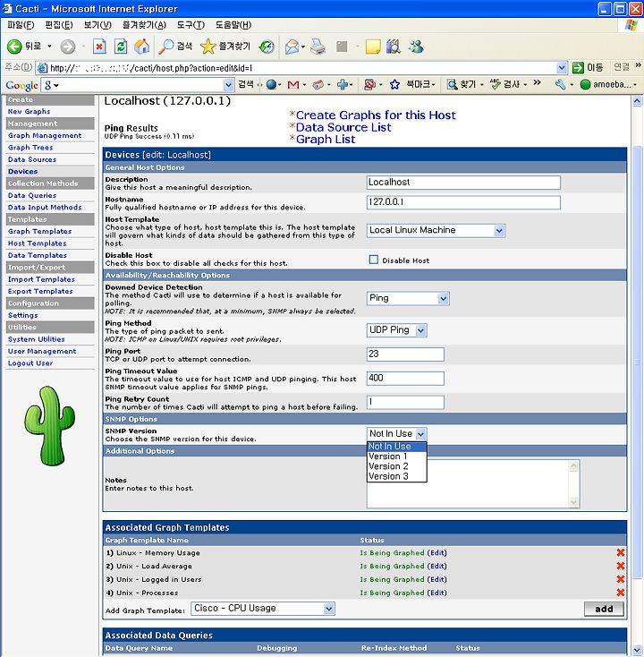Viewport: 644px width, 657px height.
Task: Click the page scrollbar up arrow
Action: tap(637, 101)
